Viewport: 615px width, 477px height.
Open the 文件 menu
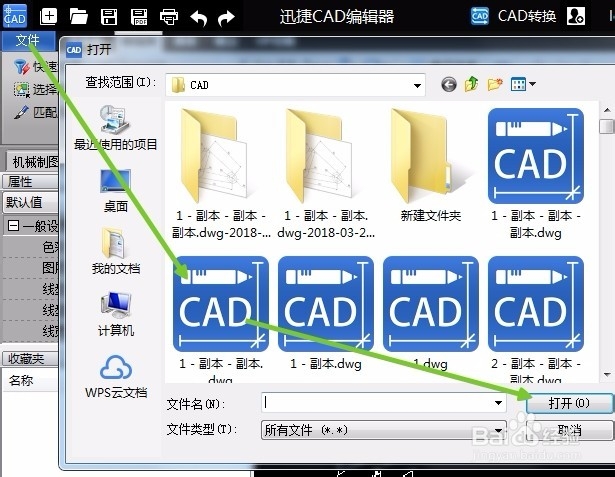tap(28, 40)
